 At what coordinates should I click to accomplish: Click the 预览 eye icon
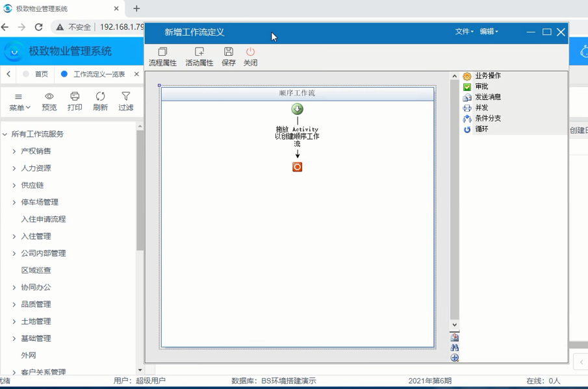(x=49, y=96)
